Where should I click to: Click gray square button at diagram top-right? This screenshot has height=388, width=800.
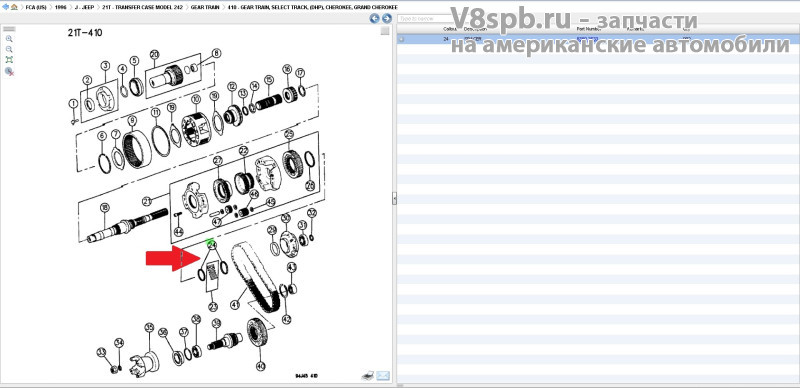385,31
